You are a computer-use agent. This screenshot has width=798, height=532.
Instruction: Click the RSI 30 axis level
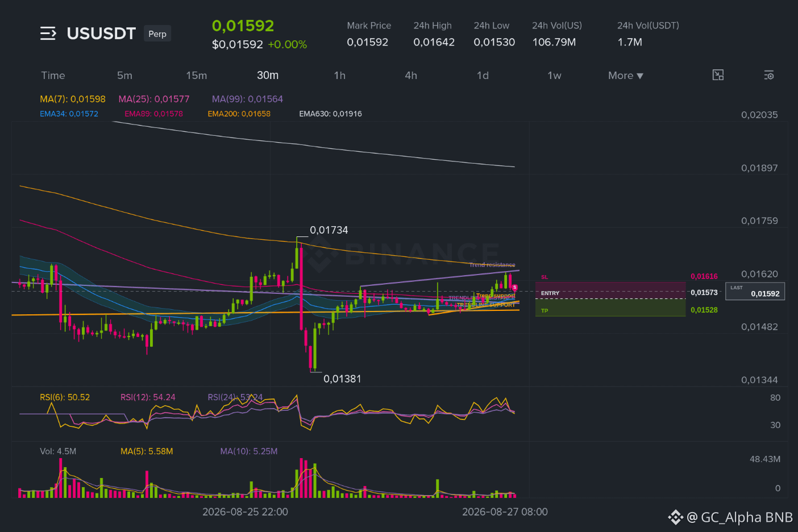click(x=775, y=425)
